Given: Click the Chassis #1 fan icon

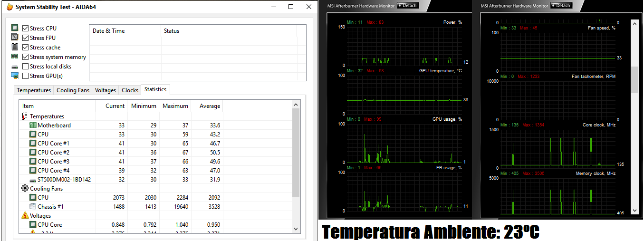Looking at the screenshot, I should [x=33, y=207].
